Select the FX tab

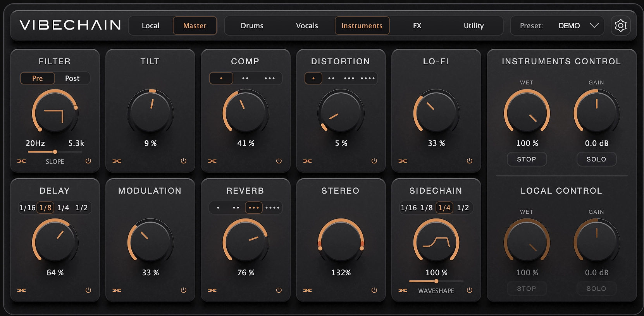click(417, 26)
